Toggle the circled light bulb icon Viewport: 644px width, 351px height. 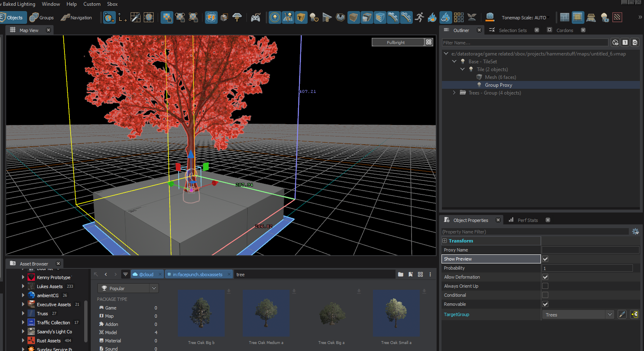tap(275, 17)
